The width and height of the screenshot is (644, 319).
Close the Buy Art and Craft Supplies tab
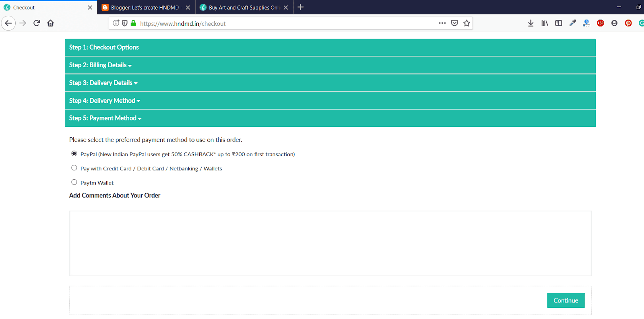286,7
